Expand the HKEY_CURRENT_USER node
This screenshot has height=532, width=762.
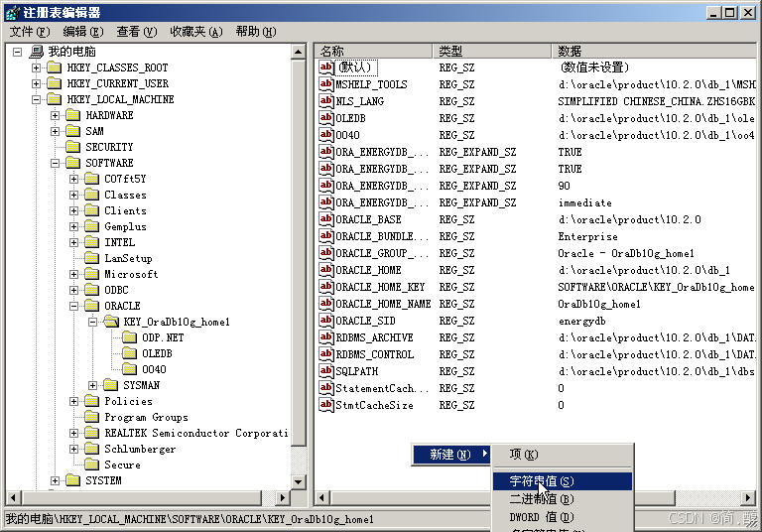[36, 83]
